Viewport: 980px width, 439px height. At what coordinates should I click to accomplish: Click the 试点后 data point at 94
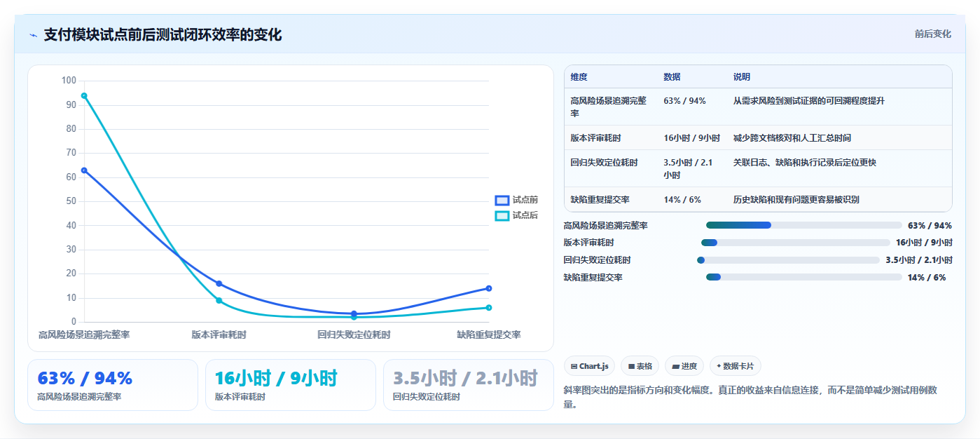(x=84, y=95)
